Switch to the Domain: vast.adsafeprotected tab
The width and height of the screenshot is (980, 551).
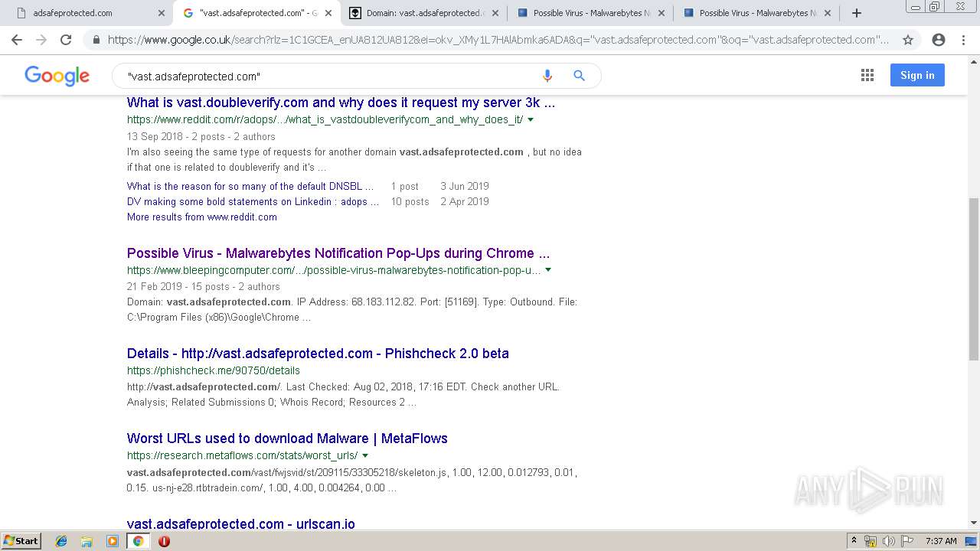tap(423, 13)
